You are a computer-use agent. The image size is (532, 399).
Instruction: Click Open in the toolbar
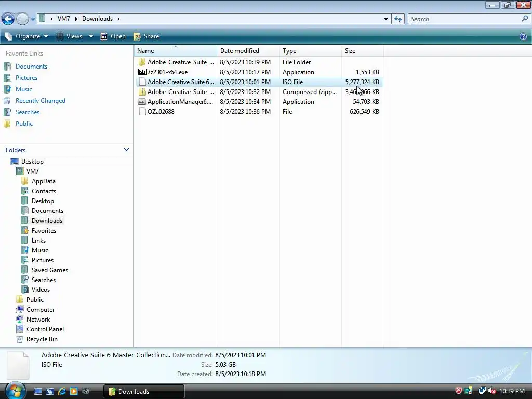coord(113,36)
